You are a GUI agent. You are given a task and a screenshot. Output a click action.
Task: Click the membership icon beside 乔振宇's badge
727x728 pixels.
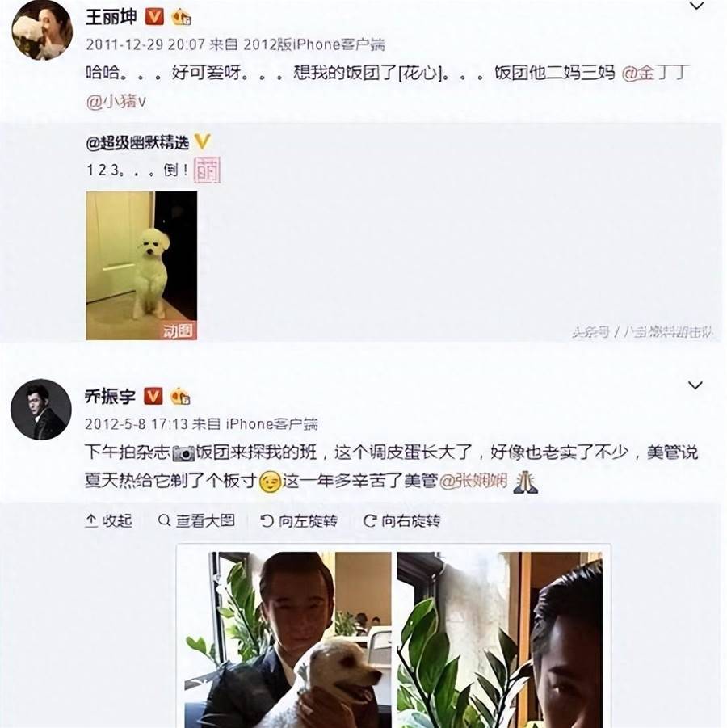180,397
